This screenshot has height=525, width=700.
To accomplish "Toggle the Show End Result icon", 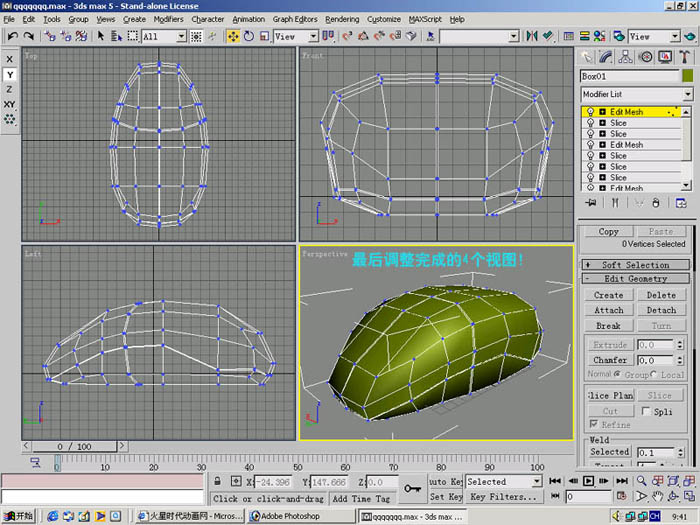I will pos(615,203).
